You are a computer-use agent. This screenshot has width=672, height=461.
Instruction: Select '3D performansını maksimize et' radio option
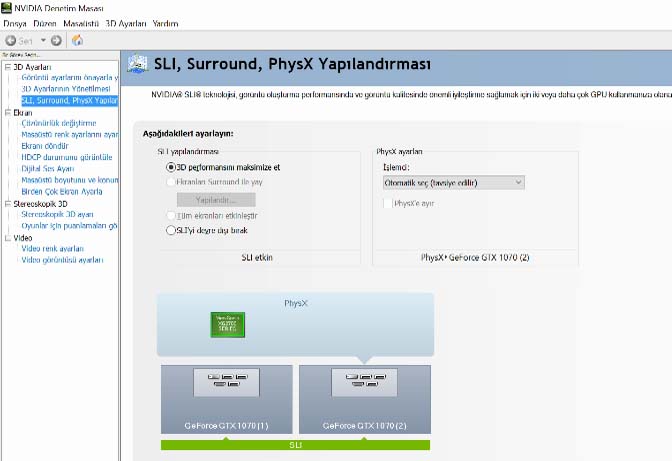pyautogui.click(x=170, y=168)
